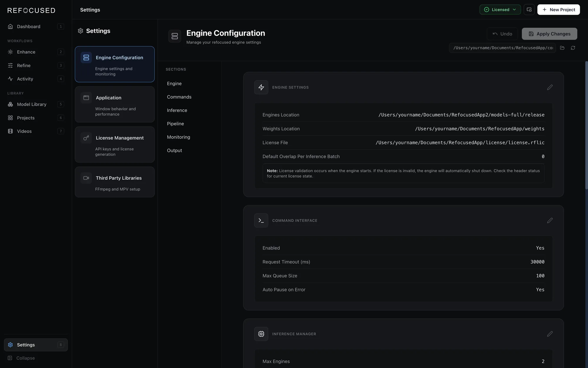The width and height of the screenshot is (588, 368).
Task: Edit Command Interface with the pencil icon
Action: [550, 221]
